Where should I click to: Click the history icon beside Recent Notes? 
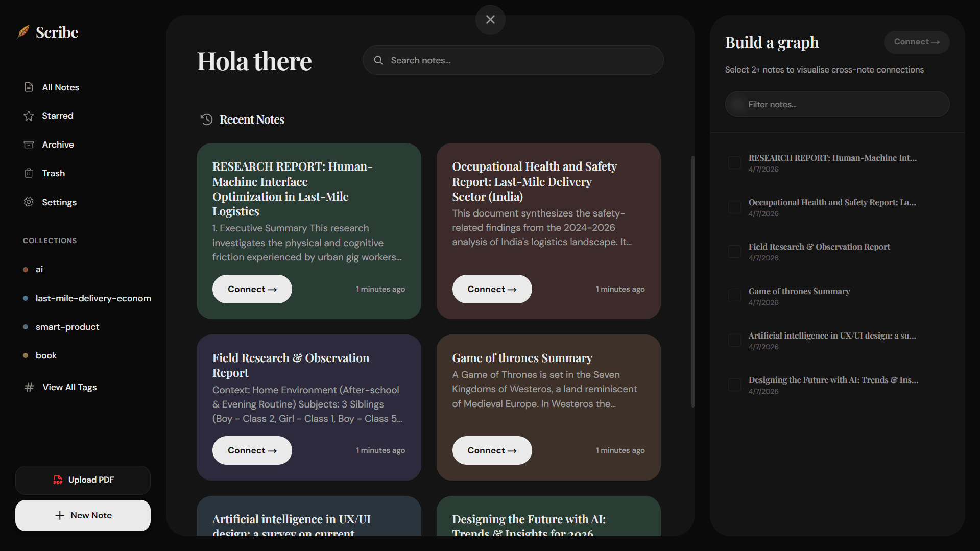[206, 119]
